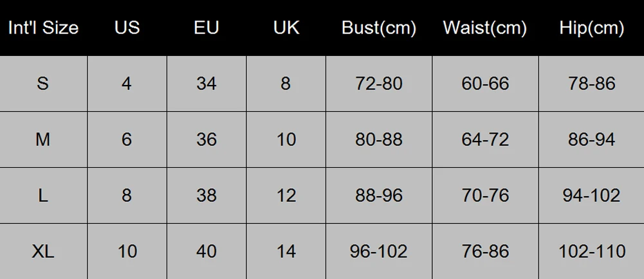Click the 76-86 waist cell

click(485, 251)
